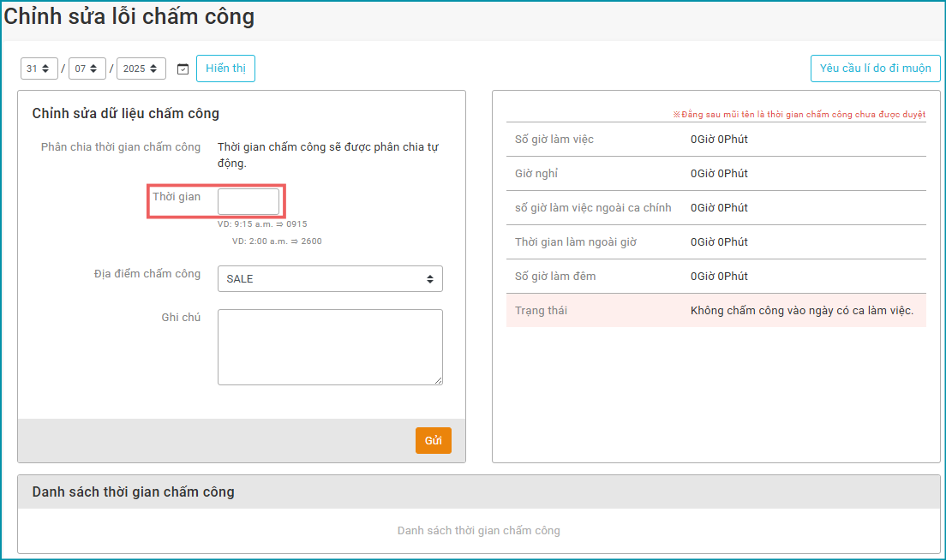Select the Số giờ làm việc row
This screenshot has width=946, height=560.
715,140
